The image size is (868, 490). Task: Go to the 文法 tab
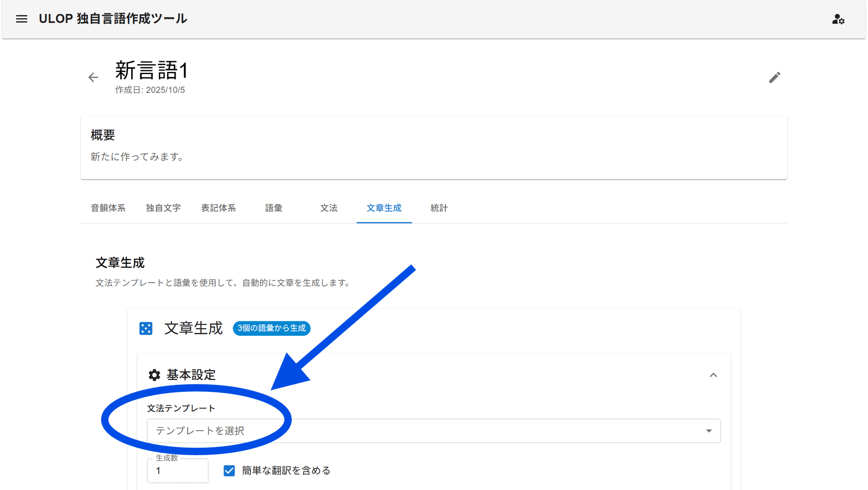[329, 208]
